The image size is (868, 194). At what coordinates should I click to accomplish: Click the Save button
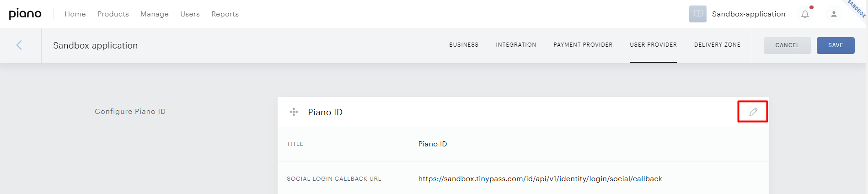[x=836, y=45]
